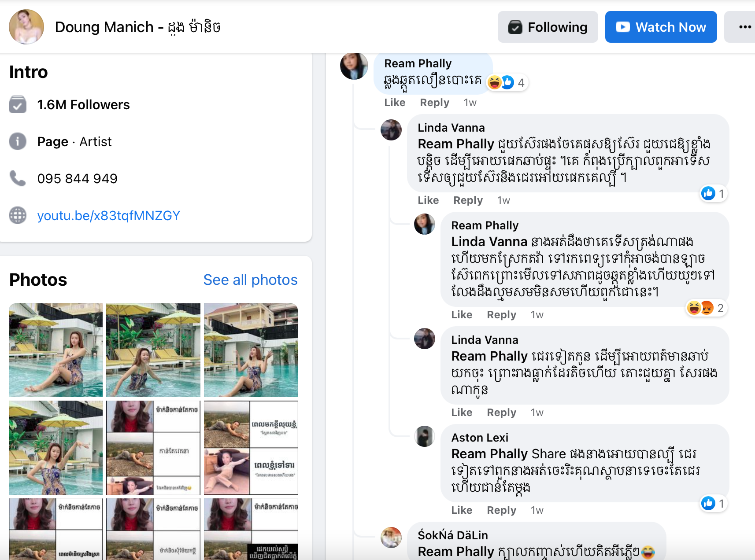Click the thumbs-up reaction on Aston Lexi's comment
This screenshot has width=755, height=560.
708,503
